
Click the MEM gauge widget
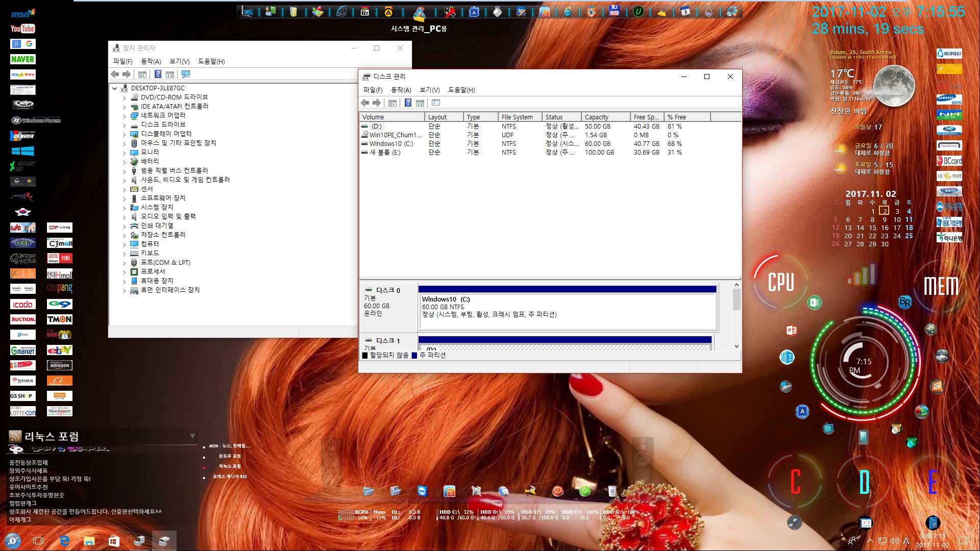click(x=941, y=286)
